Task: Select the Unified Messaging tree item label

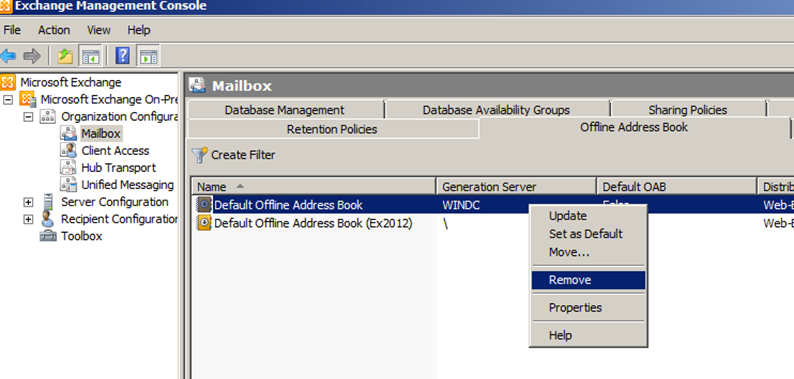Action: pyautogui.click(x=128, y=185)
